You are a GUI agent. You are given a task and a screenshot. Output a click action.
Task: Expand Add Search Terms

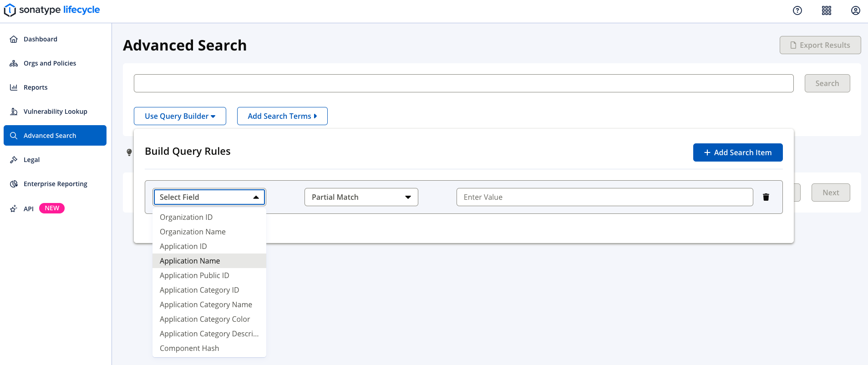pyautogui.click(x=282, y=116)
